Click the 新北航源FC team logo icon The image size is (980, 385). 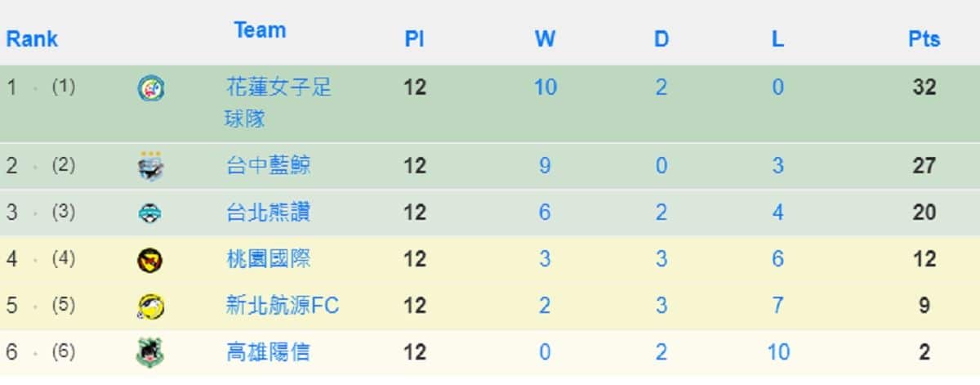pos(151,307)
